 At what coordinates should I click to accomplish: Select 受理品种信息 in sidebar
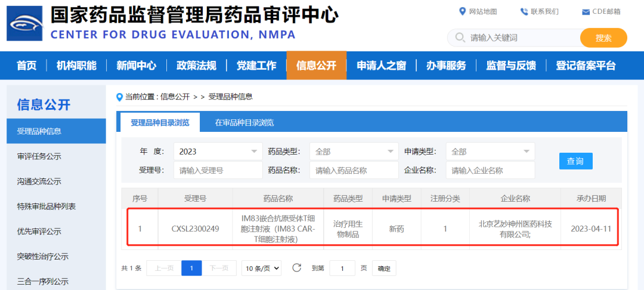[56, 131]
